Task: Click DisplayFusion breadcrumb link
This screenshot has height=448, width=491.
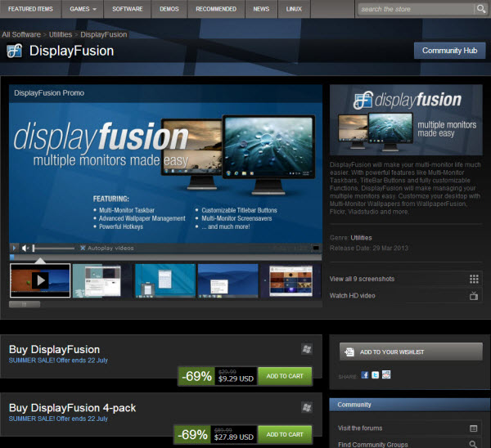Action: click(x=104, y=34)
